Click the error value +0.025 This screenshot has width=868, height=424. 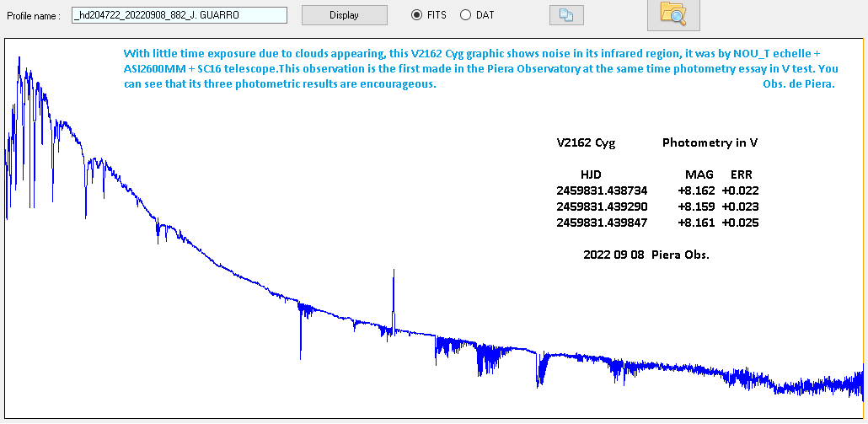(740, 223)
